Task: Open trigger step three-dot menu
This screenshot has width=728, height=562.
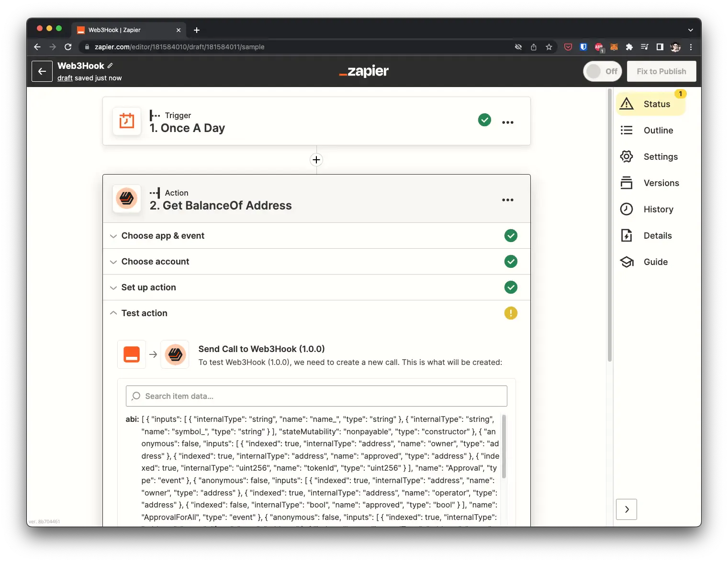Action: pos(508,122)
